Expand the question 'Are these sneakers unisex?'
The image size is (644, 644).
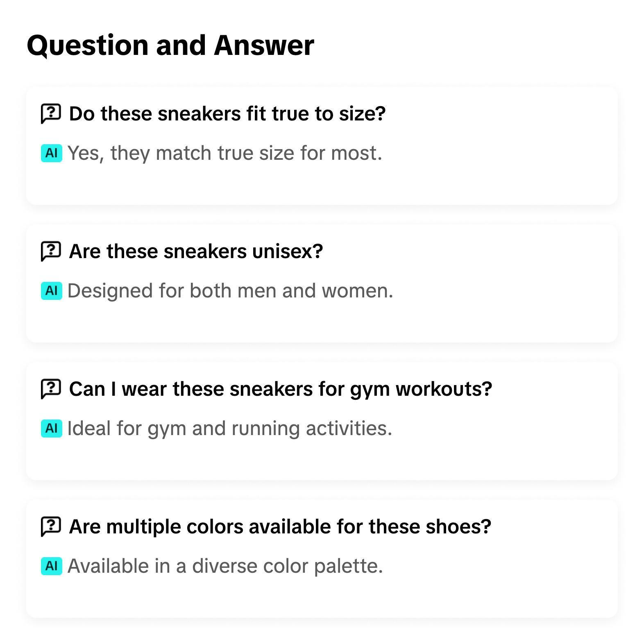(x=196, y=251)
